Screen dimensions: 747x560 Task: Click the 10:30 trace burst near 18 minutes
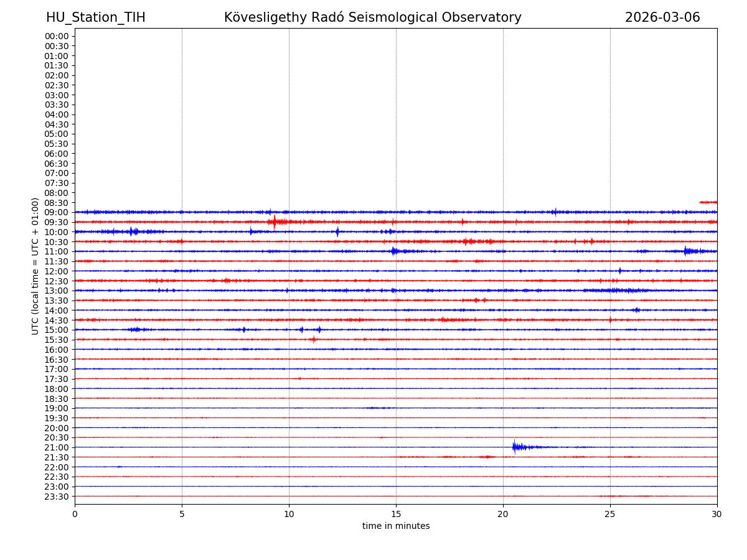467,241
